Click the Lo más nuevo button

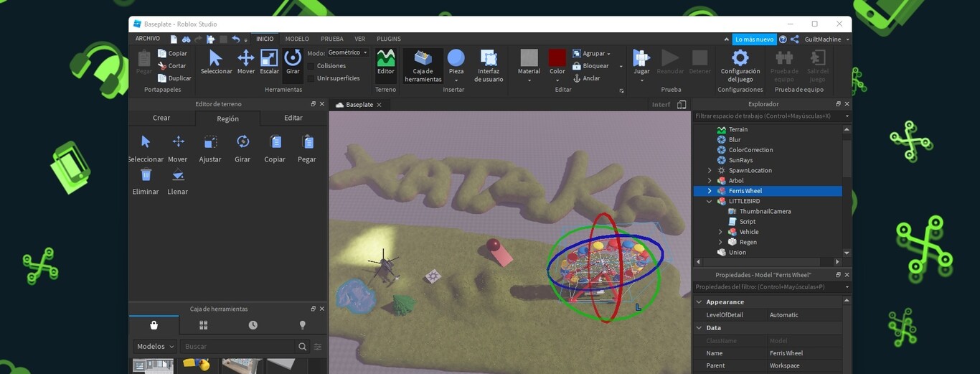[754, 39]
